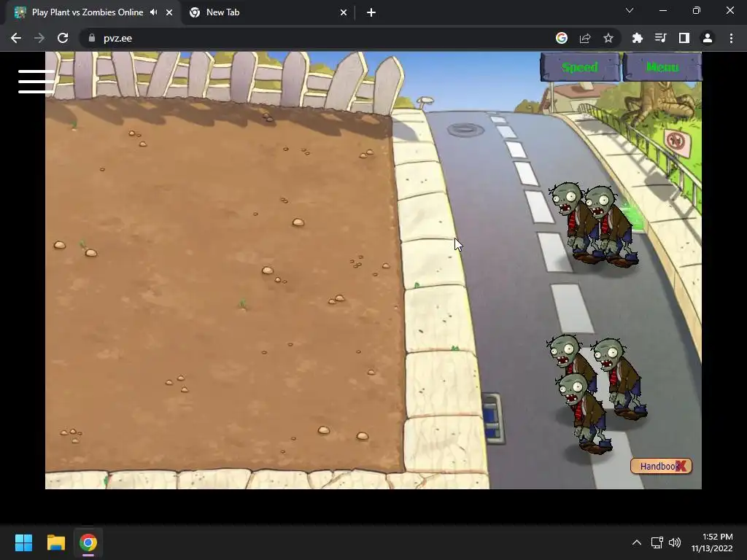Viewport: 747px width, 560px height.
Task: Click the Chrome taskbar icon
Action: (x=88, y=542)
